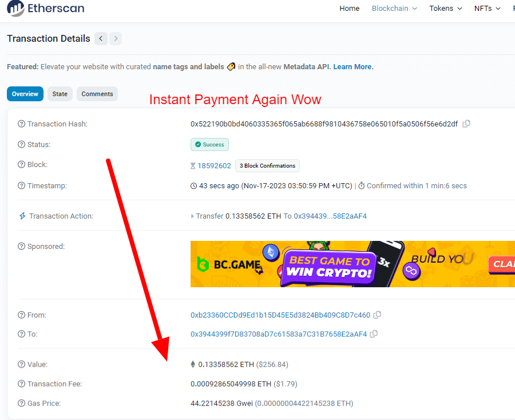Click help icon beside Sponsored

pos(21,246)
